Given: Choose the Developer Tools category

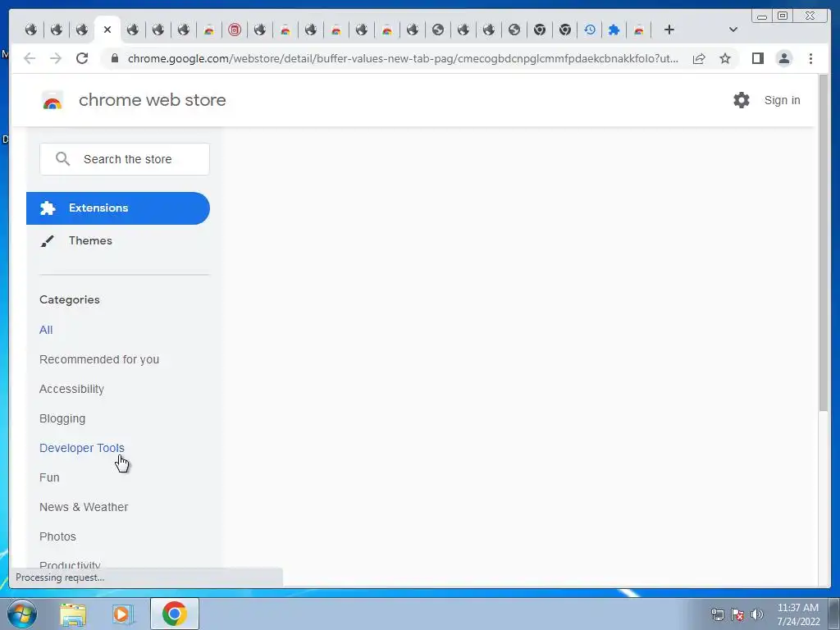Looking at the screenshot, I should tap(82, 448).
